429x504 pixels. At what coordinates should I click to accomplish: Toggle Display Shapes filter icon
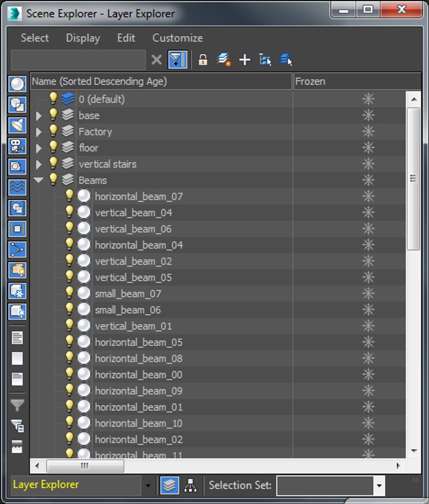click(17, 105)
